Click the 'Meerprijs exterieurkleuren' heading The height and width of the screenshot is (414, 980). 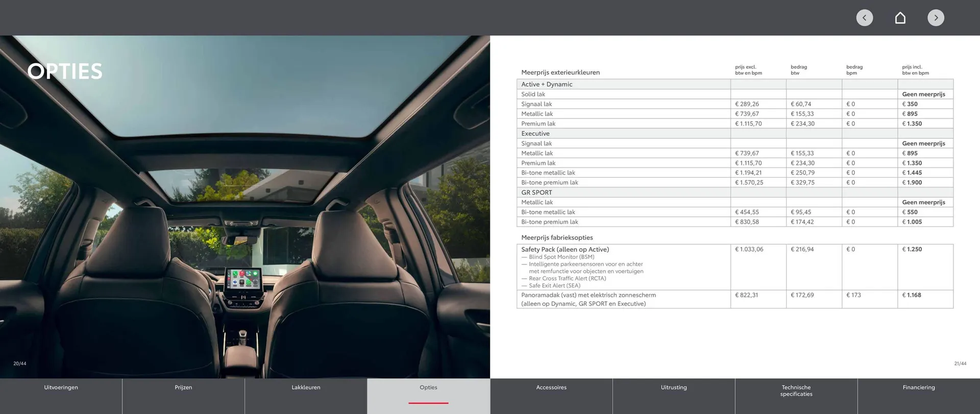pyautogui.click(x=560, y=72)
